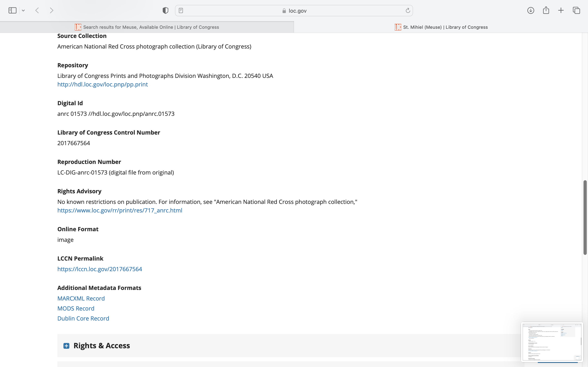Image resolution: width=588 pixels, height=367 pixels.
Task: Toggle the Safari sidebar button
Action: click(12, 10)
